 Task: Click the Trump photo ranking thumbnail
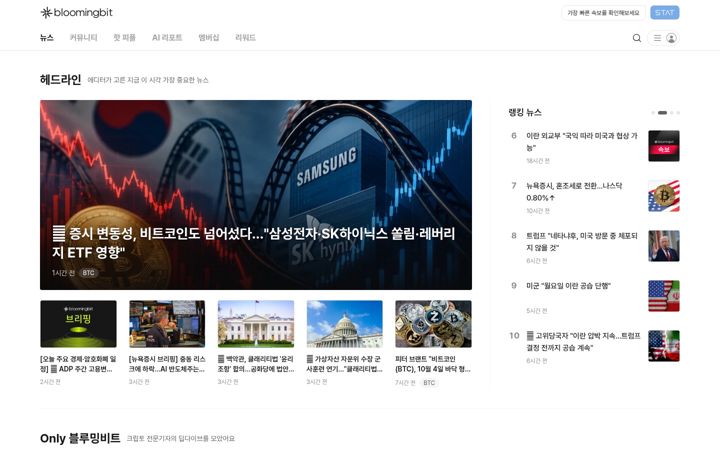point(664,246)
